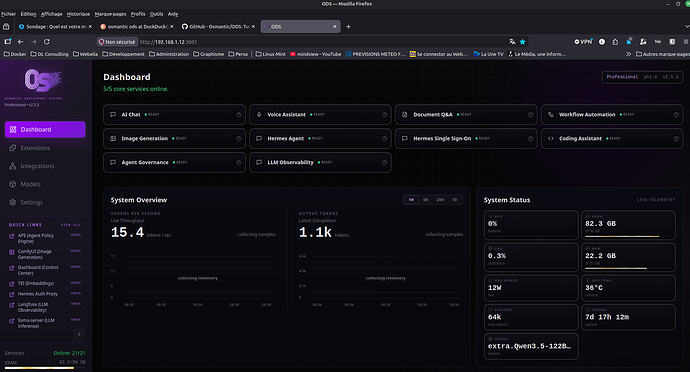Open the TEI Embeddings quick link

(x=45, y=283)
